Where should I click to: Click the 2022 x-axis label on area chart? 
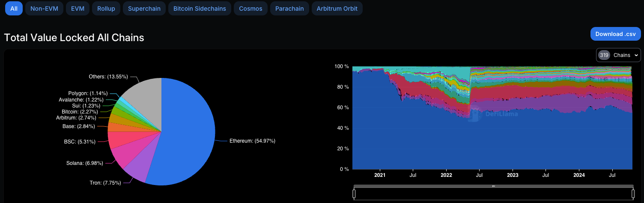pos(446,175)
